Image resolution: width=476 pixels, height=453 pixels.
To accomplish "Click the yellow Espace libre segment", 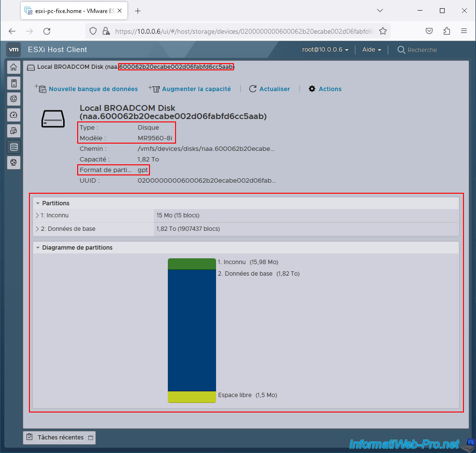I will click(x=192, y=397).
